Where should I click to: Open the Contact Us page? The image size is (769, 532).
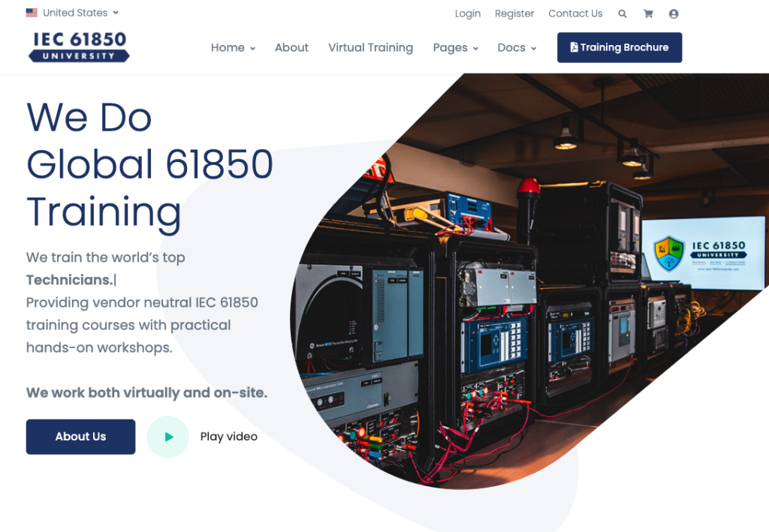pyautogui.click(x=575, y=14)
